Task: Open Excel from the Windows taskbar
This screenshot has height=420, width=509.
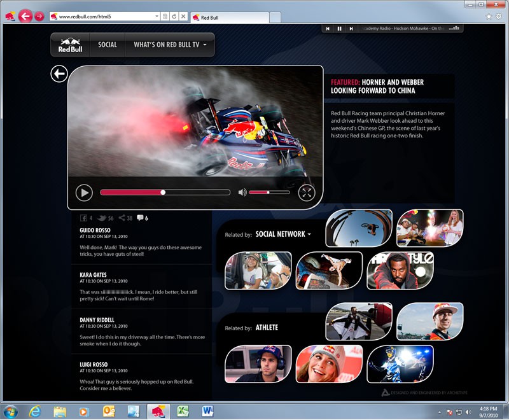Action: coord(182,411)
